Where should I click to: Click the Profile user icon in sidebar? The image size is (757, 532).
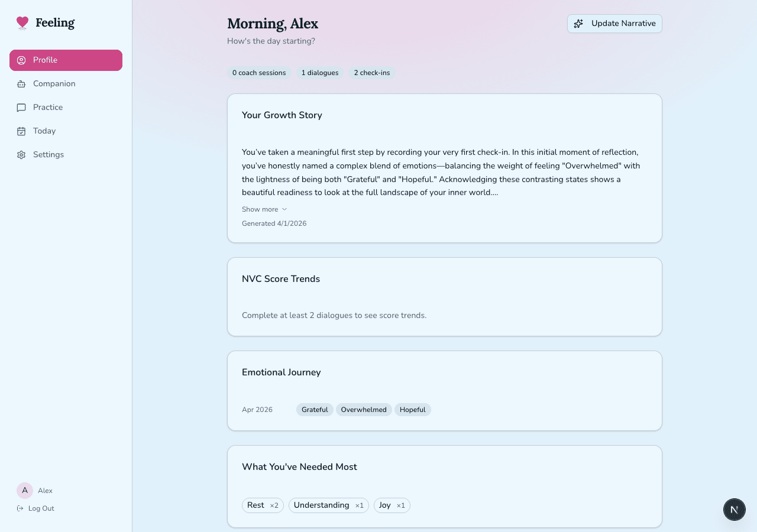(21, 60)
